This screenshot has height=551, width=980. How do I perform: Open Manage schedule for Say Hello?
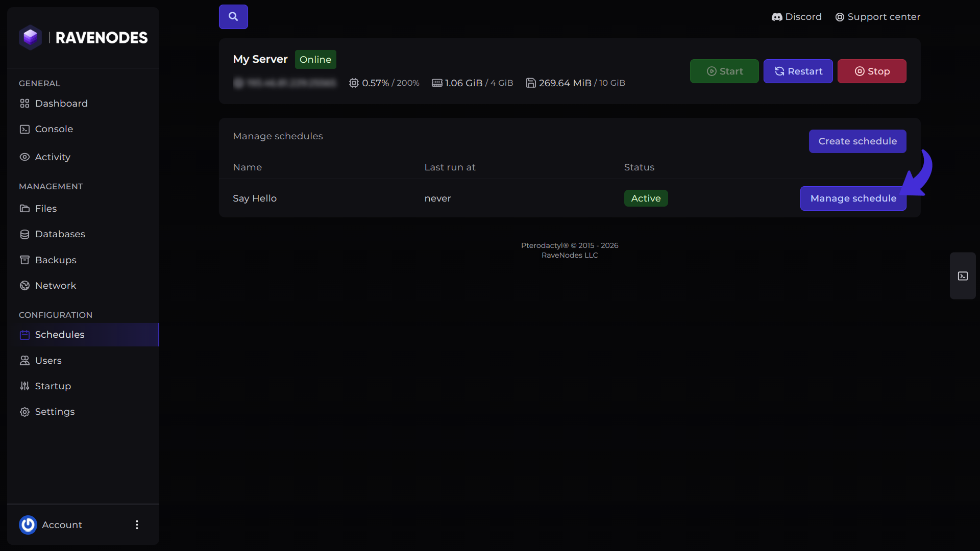click(853, 198)
